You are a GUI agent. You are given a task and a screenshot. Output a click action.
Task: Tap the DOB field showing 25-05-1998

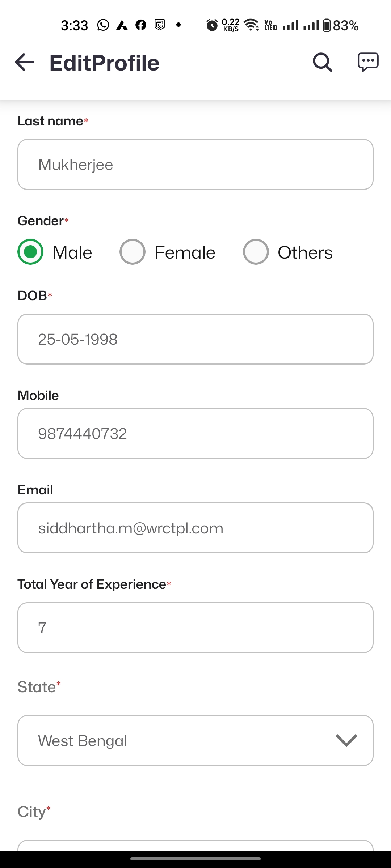[x=195, y=339]
